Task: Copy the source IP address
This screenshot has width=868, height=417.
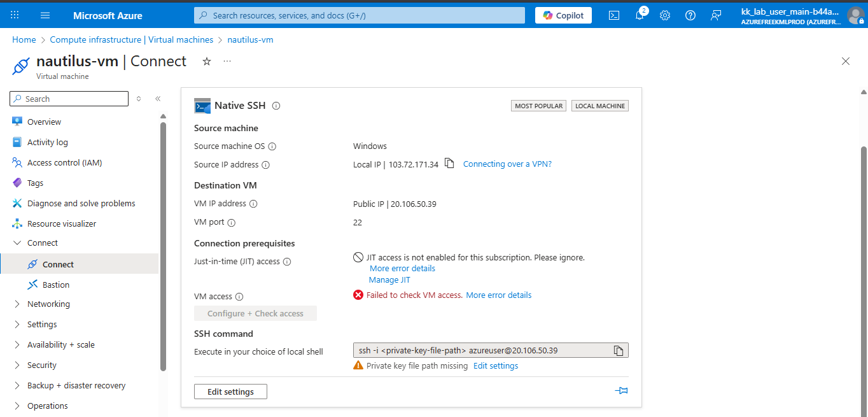Action: tap(449, 164)
